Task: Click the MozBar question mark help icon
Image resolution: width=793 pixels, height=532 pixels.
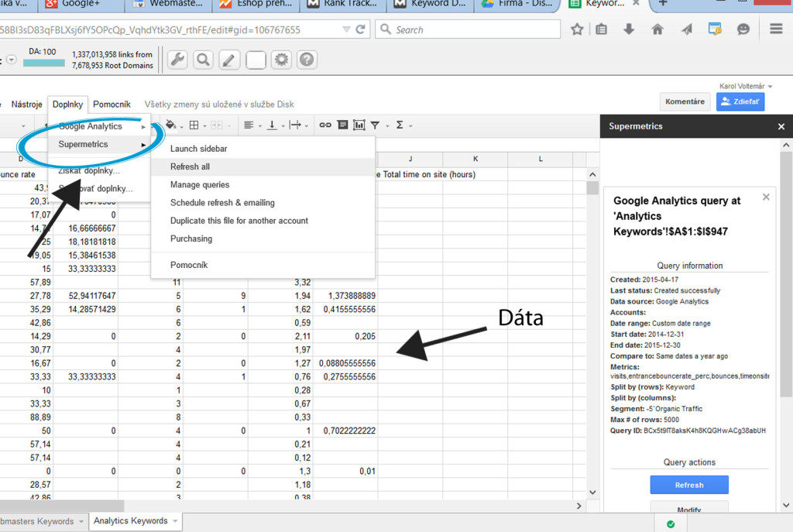Action: pyautogui.click(x=307, y=60)
